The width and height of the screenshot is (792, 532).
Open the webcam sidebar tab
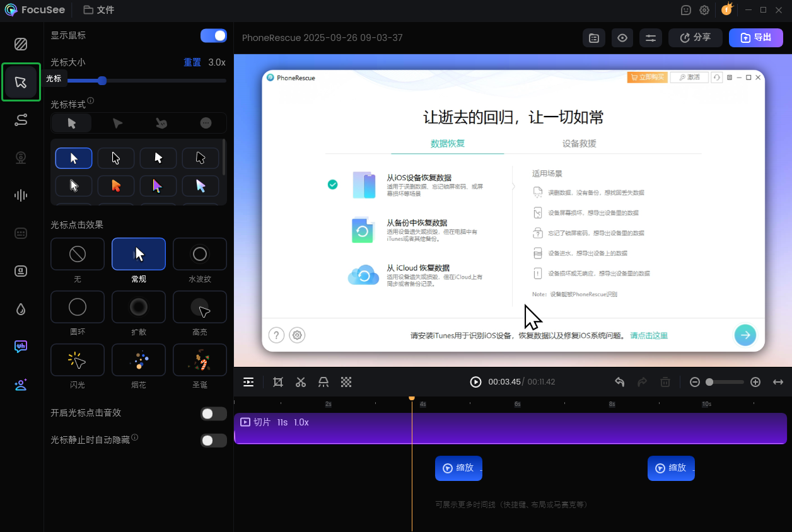click(21, 158)
